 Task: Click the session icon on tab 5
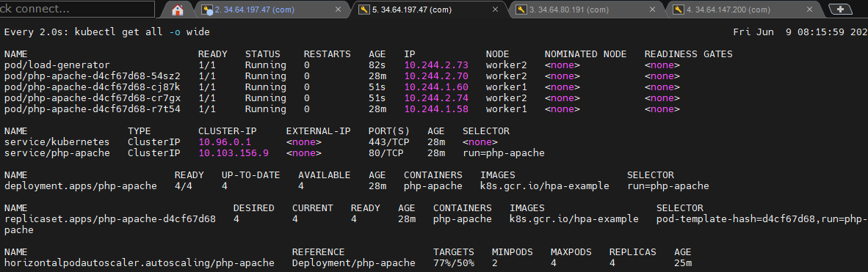point(364,10)
